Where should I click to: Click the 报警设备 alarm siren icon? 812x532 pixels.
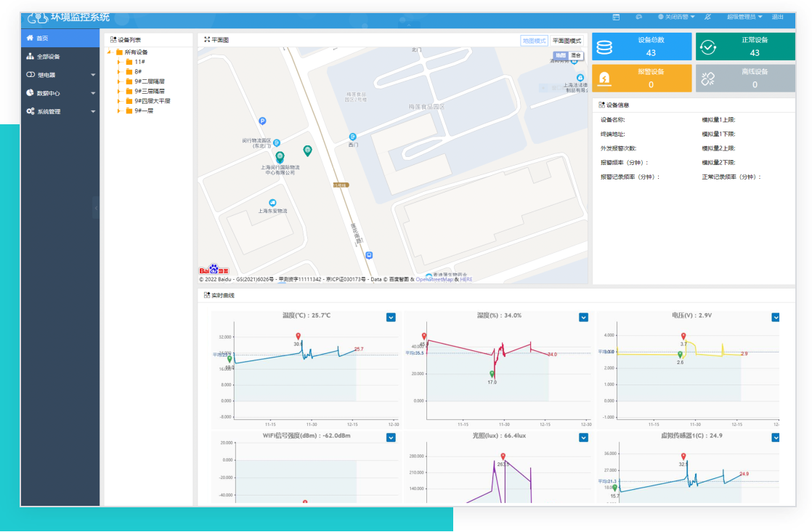click(604, 78)
